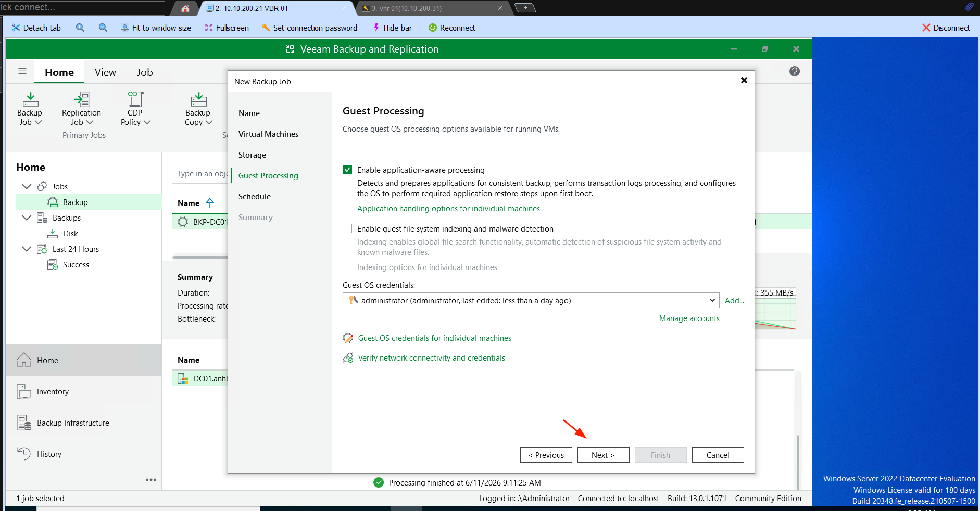
Task: Click the Success icon under Last 24 Hours
Action: click(53, 264)
